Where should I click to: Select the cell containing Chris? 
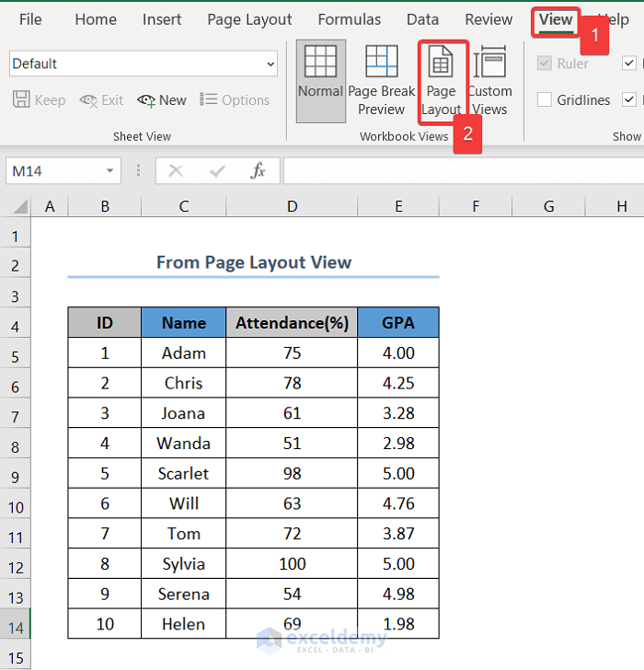tap(184, 383)
